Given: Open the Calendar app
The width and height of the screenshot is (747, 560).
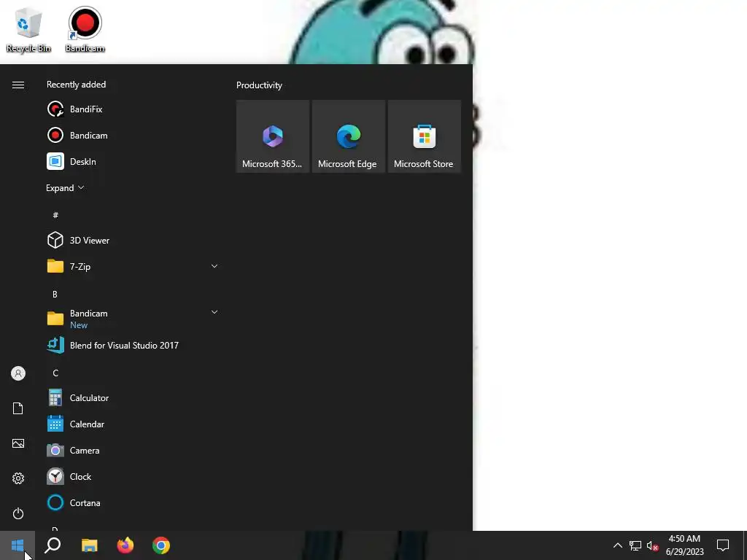Looking at the screenshot, I should [x=133, y=424].
